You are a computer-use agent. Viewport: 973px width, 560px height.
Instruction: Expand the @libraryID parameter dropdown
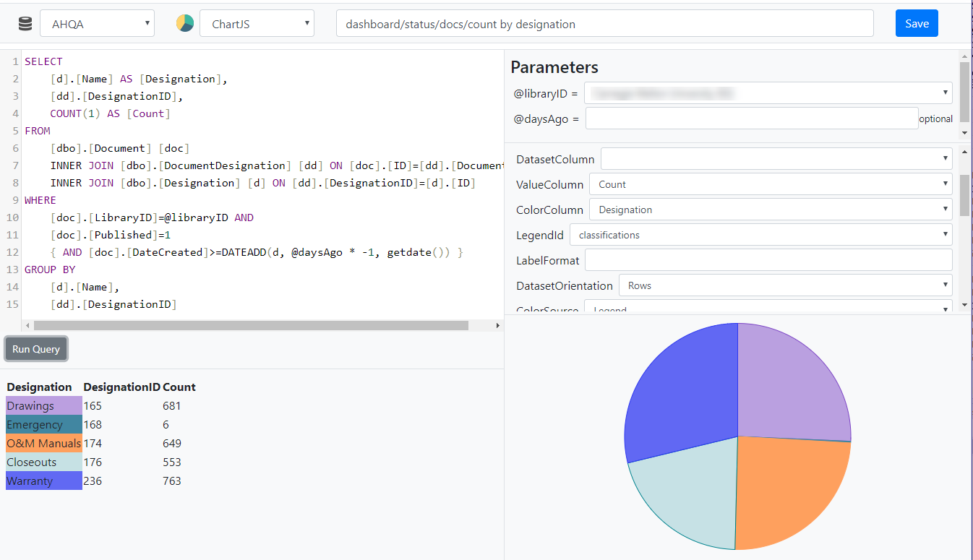768,93
